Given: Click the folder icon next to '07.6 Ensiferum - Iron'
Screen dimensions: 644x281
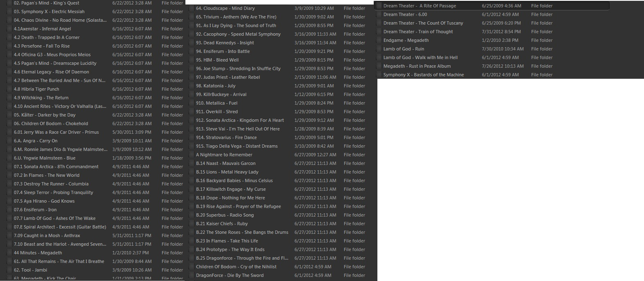Looking at the screenshot, I should click(9, 210).
